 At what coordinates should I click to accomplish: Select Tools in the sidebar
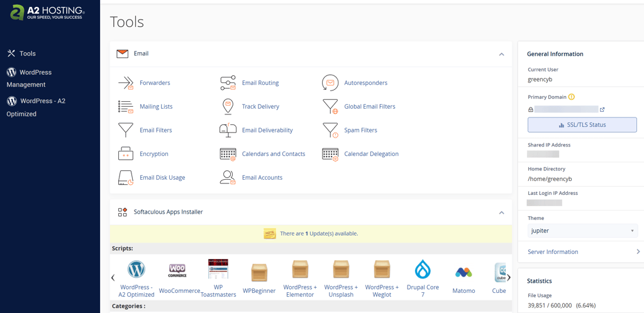click(21, 53)
